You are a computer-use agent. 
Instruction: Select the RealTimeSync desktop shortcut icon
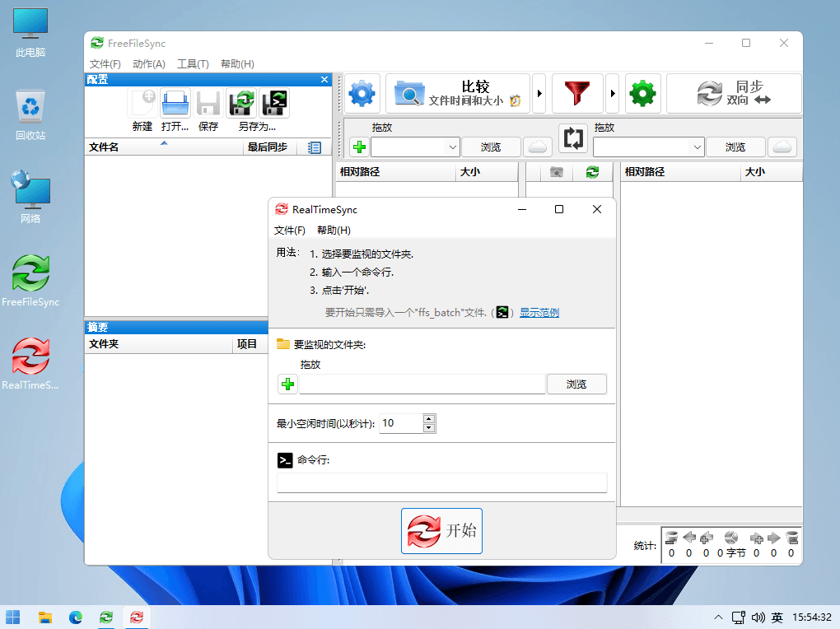click(30, 363)
